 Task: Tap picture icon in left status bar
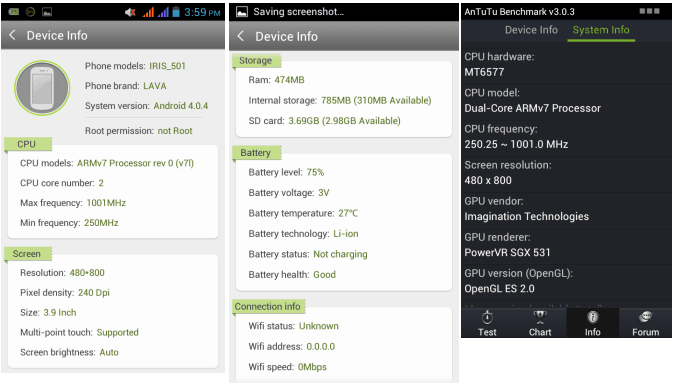pyautogui.click(x=47, y=12)
